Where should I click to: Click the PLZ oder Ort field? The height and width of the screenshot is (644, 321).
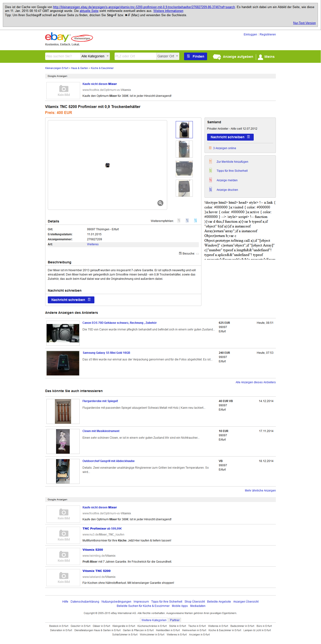pos(135,56)
